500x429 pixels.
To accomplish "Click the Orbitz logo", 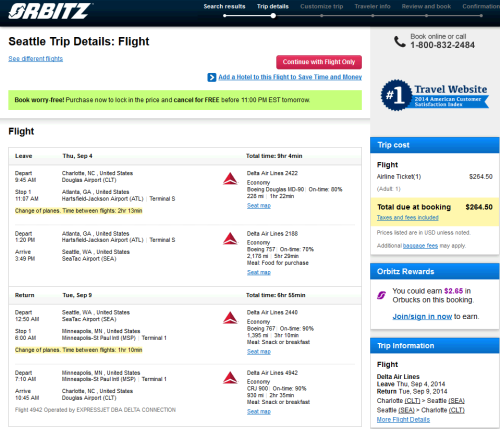I will [49, 11].
